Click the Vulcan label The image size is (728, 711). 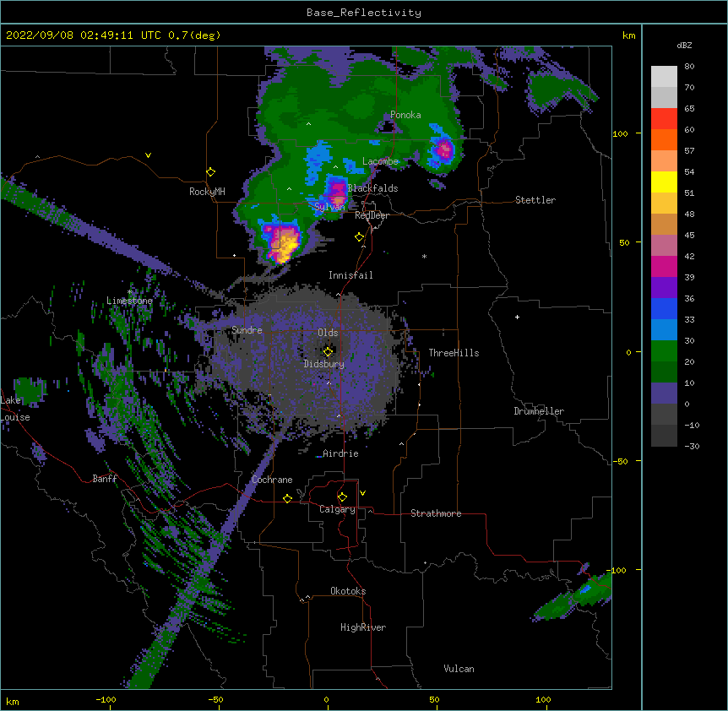tap(459, 669)
